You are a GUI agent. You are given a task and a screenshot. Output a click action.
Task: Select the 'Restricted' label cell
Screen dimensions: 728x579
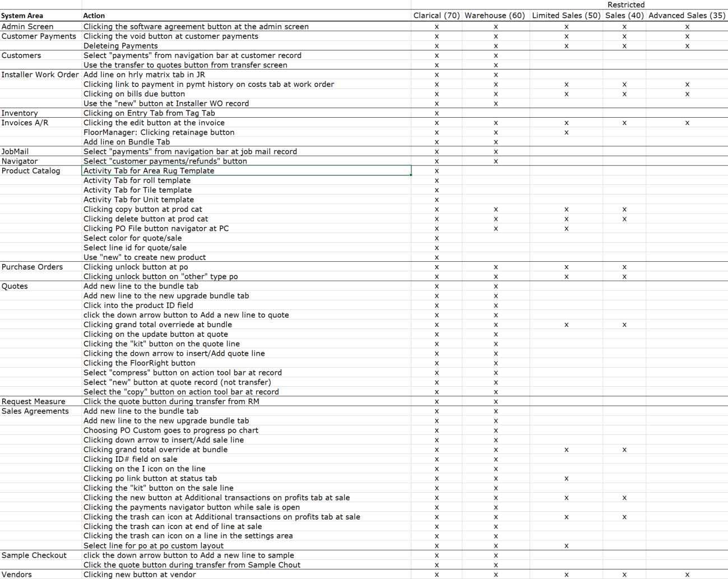tap(626, 5)
